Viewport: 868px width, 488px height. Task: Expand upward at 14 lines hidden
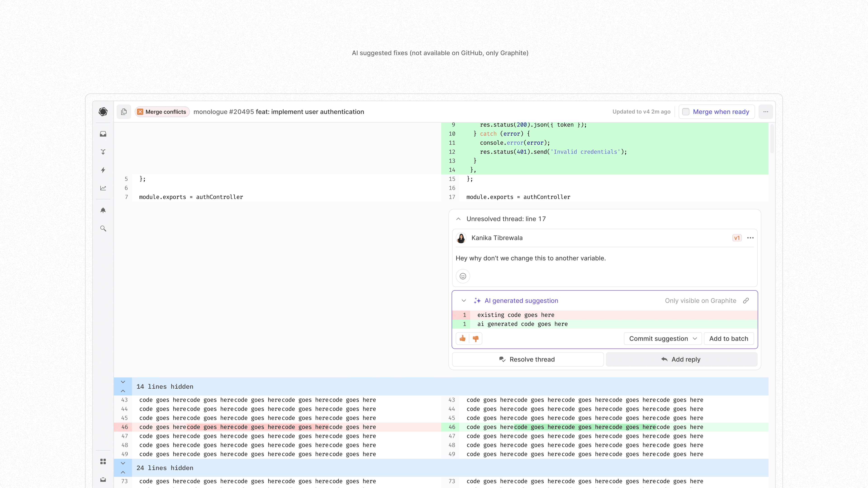click(x=123, y=391)
